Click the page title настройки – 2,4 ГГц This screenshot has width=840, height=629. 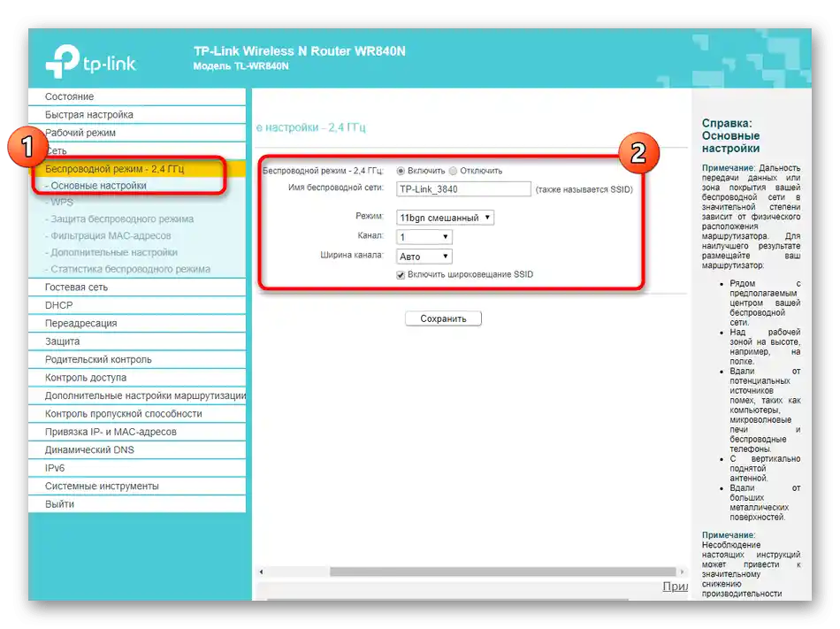tap(310, 127)
